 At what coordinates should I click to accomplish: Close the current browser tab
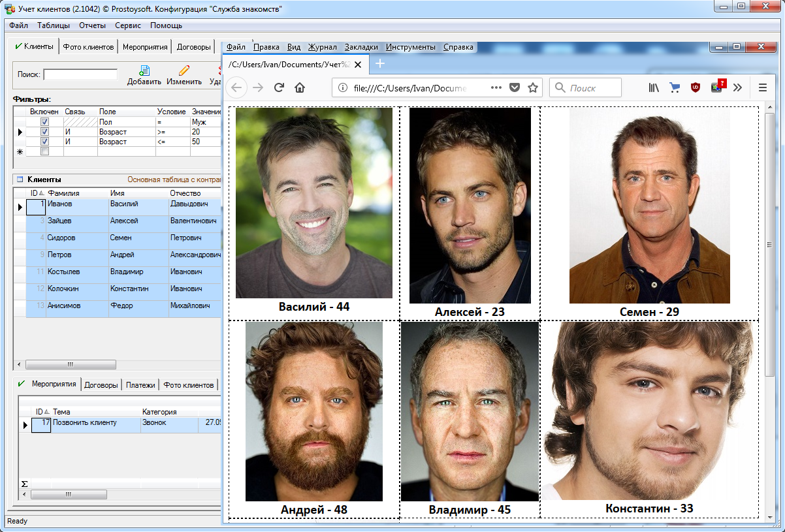pos(359,64)
